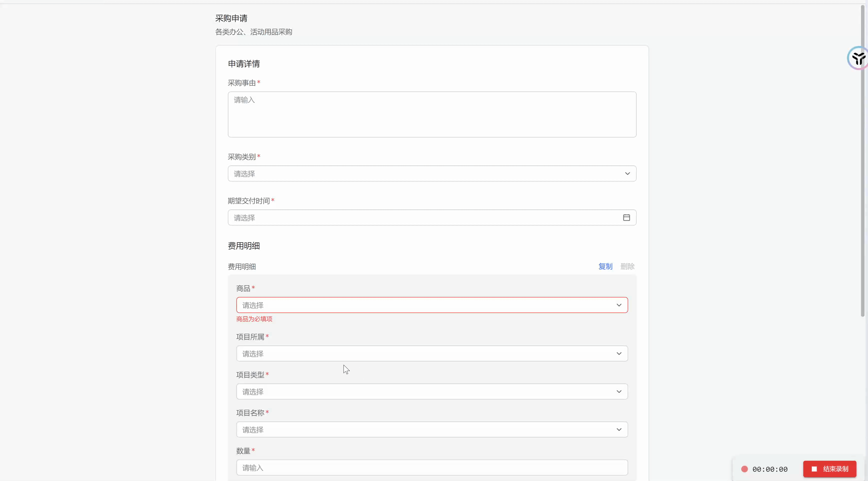Open the 商品 selection dropdown
This screenshot has height=481, width=868.
pos(425,305)
